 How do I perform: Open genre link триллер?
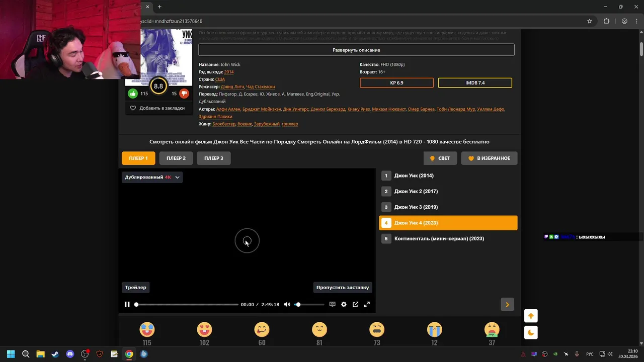[x=290, y=124]
